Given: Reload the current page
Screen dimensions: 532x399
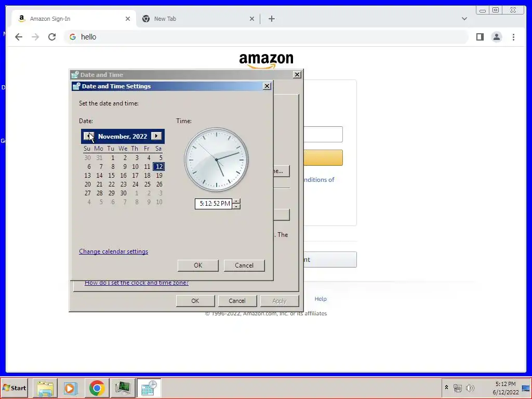Looking at the screenshot, I should (x=52, y=37).
